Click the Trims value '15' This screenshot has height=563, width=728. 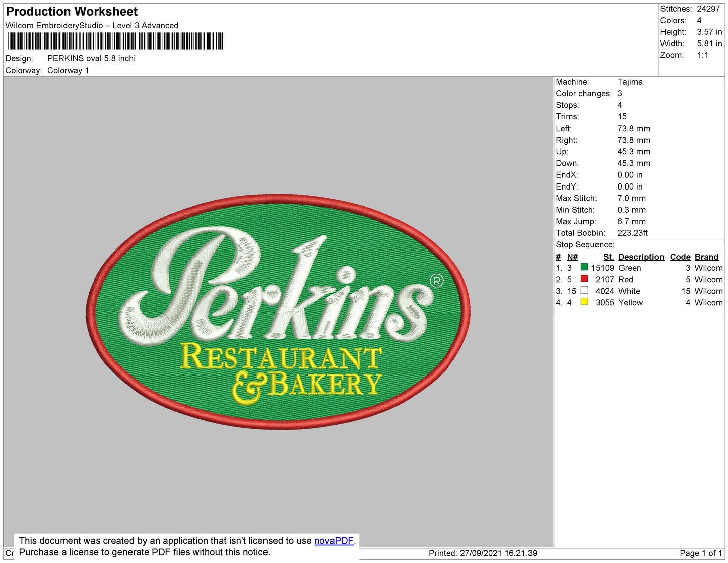click(x=622, y=117)
